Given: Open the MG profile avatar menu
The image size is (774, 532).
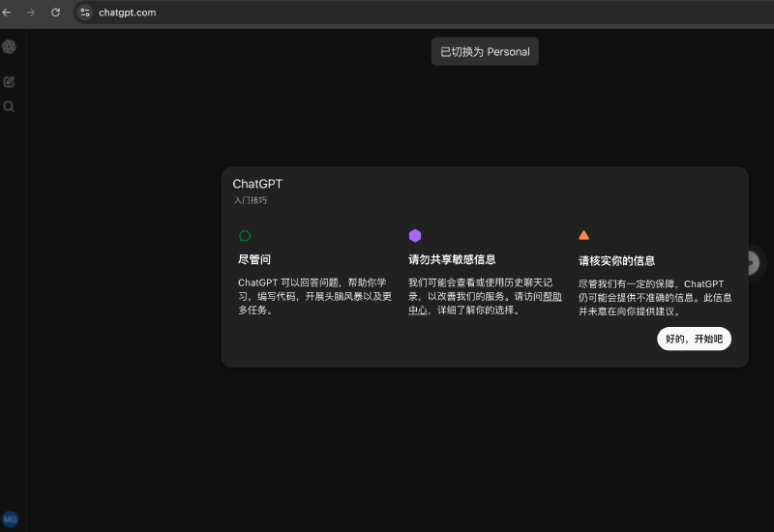Looking at the screenshot, I should [x=11, y=519].
